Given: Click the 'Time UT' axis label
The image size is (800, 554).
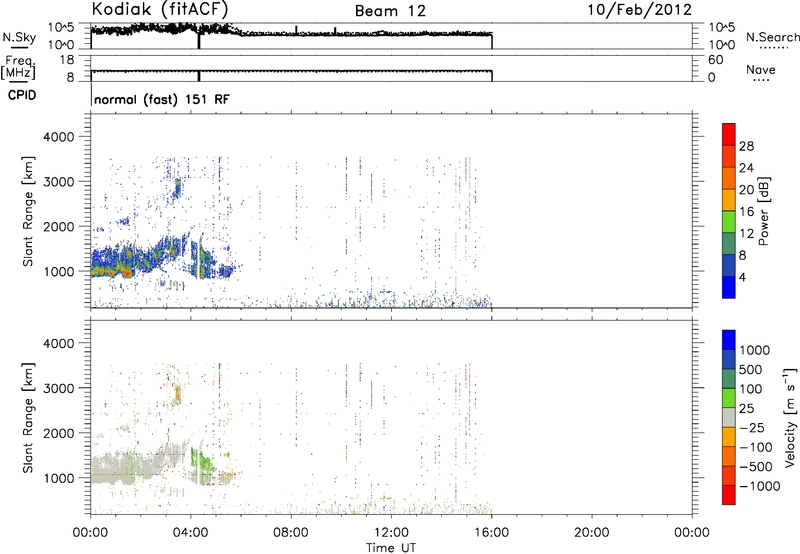Looking at the screenshot, I should point(391,547).
